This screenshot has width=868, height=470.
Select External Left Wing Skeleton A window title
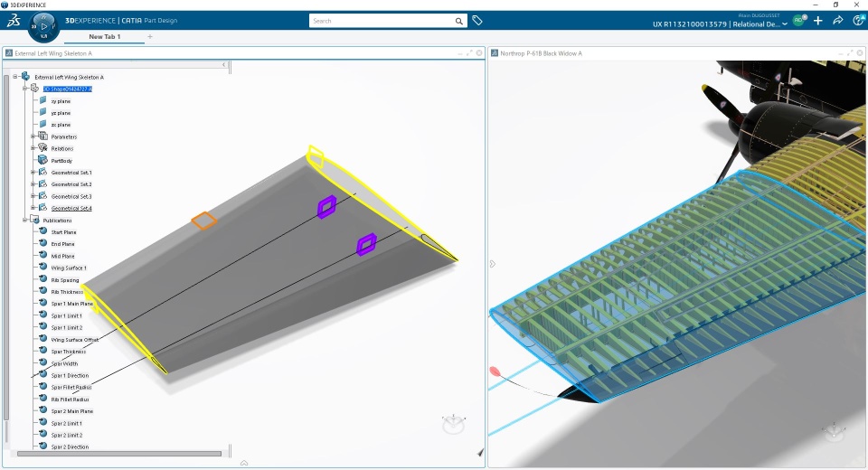[53, 53]
